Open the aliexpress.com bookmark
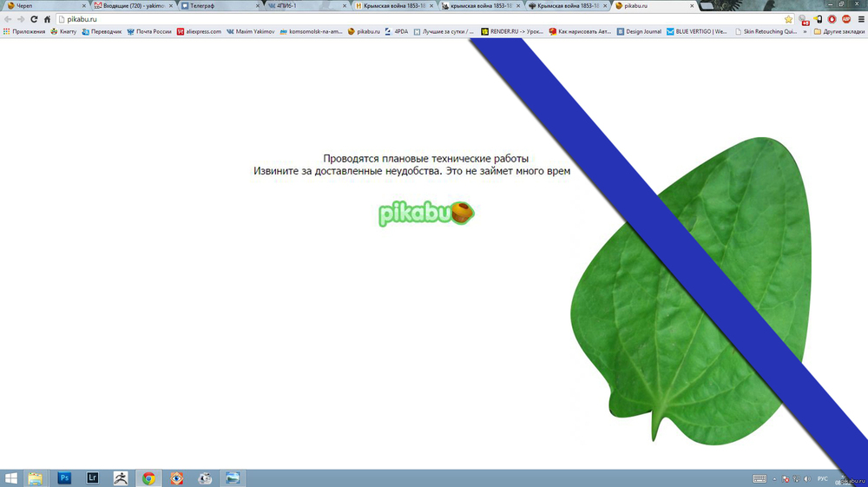The image size is (868, 487). point(199,31)
